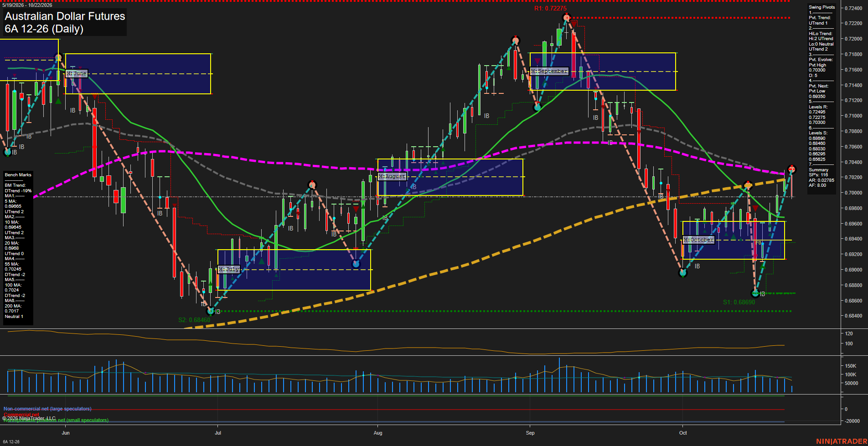This screenshot has height=446, width=868.
Task: Click the Swing Pivots panel header
Action: (x=822, y=7)
